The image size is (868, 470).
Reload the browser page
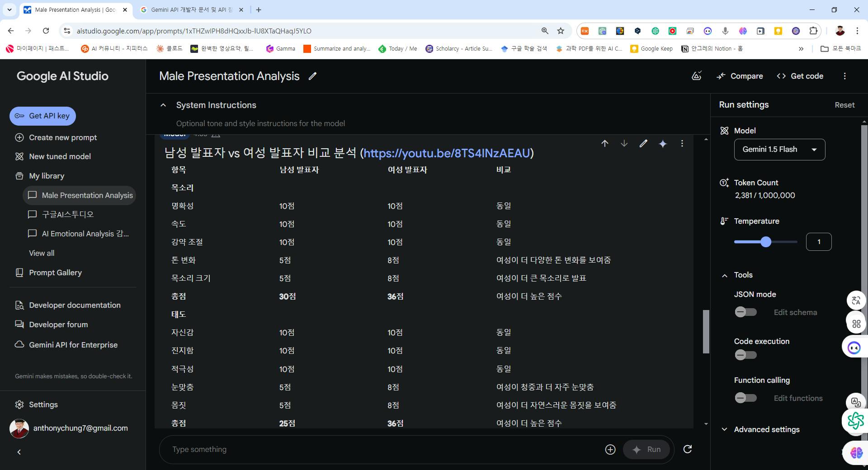point(46,31)
